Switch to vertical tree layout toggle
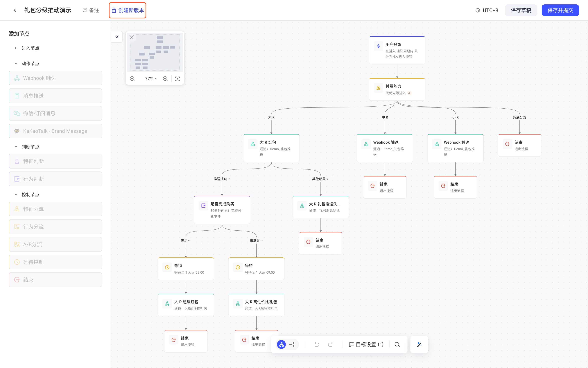Screen dimensions: 588x368 click(281, 344)
